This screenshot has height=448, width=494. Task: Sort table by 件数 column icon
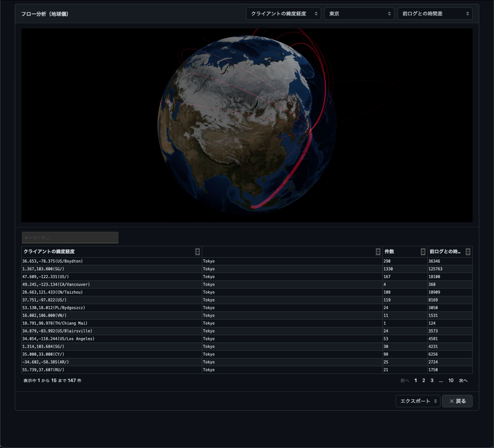[423, 251]
